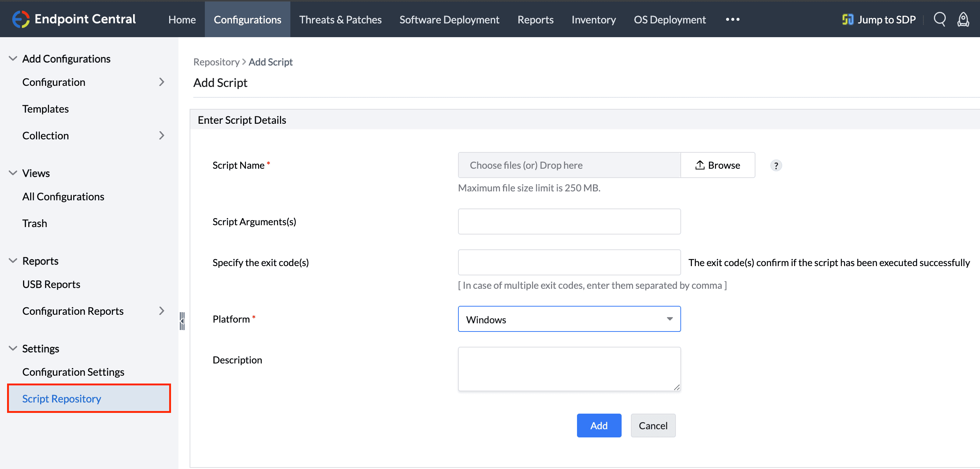Expand the Configuration submenu arrow

click(x=162, y=82)
